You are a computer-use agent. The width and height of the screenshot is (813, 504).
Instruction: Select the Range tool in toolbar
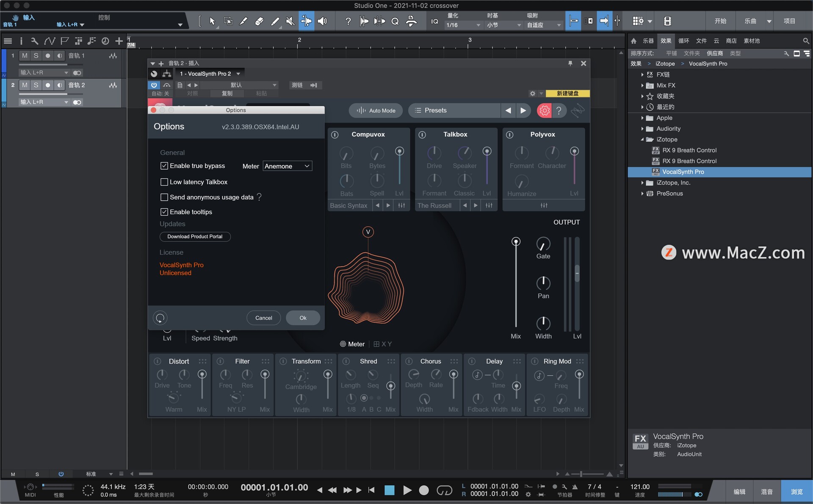[228, 21]
